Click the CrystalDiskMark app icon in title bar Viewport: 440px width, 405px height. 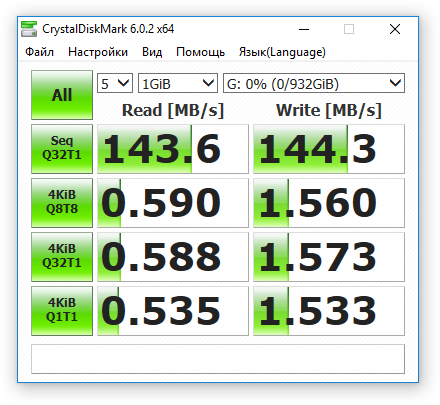(x=29, y=29)
